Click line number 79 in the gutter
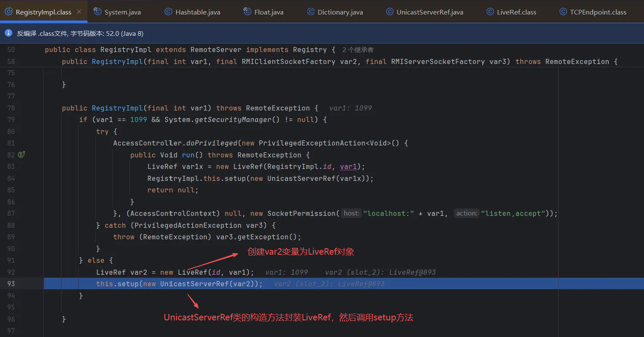 pyautogui.click(x=11, y=120)
